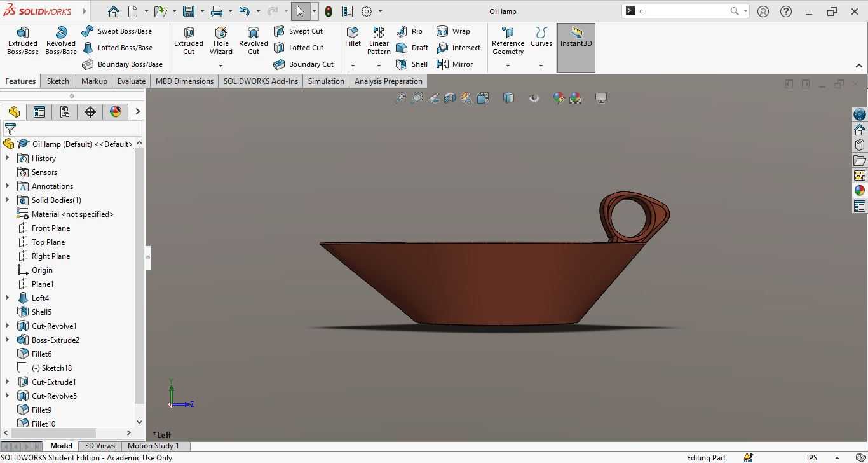868x463 pixels.
Task: Toggle the Rebuild traffic light icon
Action: (329, 11)
